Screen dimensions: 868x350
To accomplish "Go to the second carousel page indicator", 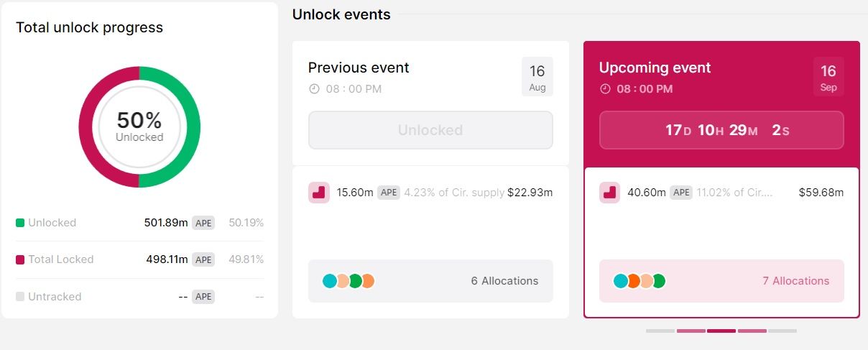I will pos(691,331).
